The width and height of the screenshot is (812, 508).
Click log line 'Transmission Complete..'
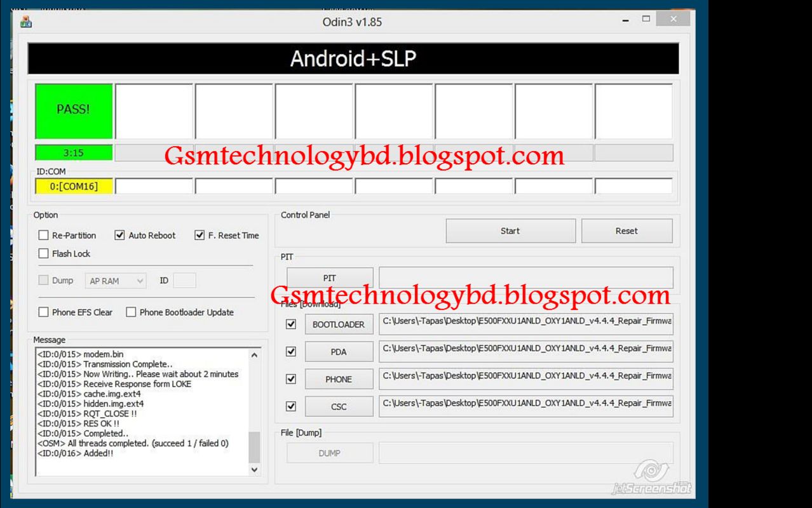pyautogui.click(x=105, y=364)
